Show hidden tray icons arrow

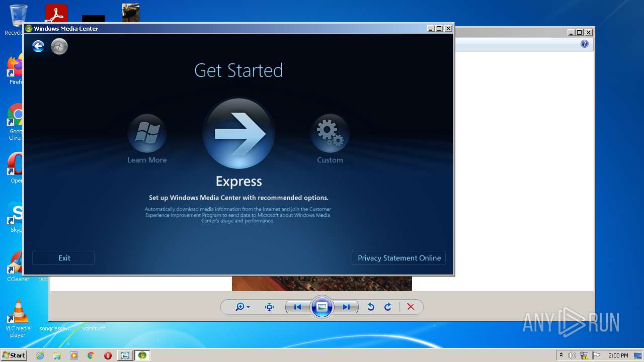pyautogui.click(x=561, y=355)
